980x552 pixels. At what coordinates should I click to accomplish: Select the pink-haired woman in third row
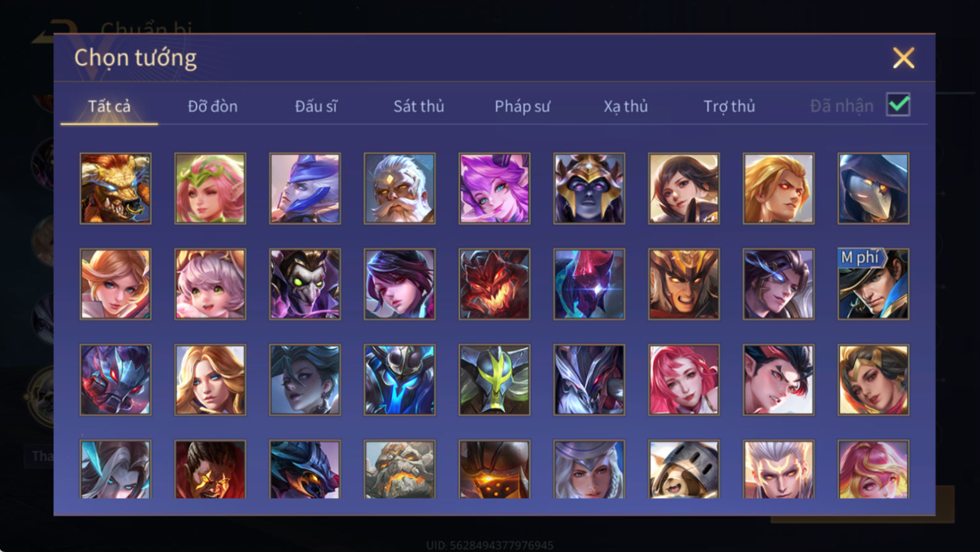click(684, 379)
